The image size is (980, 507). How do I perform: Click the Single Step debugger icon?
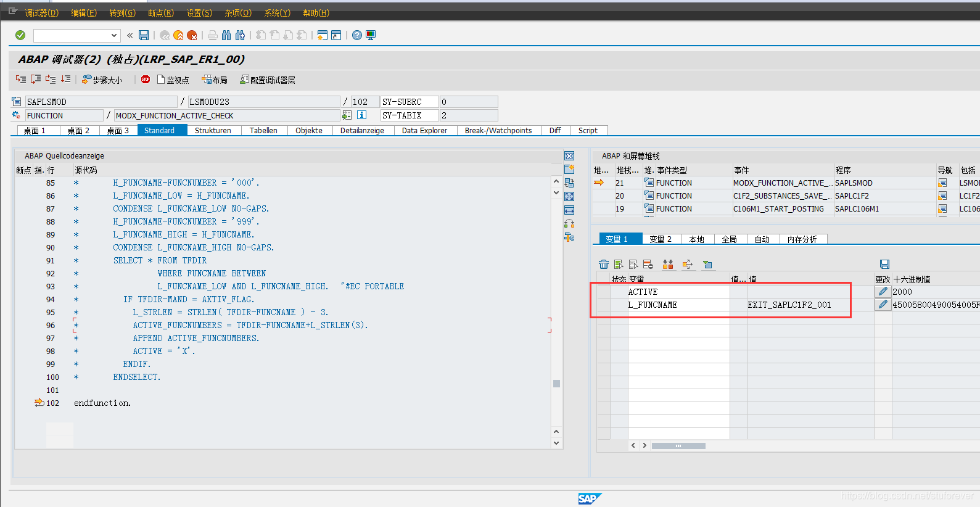click(21, 80)
